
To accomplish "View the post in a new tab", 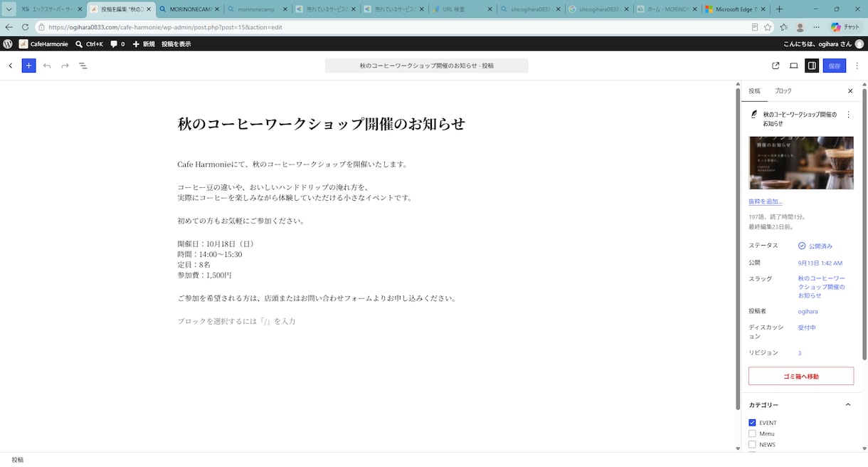I will pos(776,65).
